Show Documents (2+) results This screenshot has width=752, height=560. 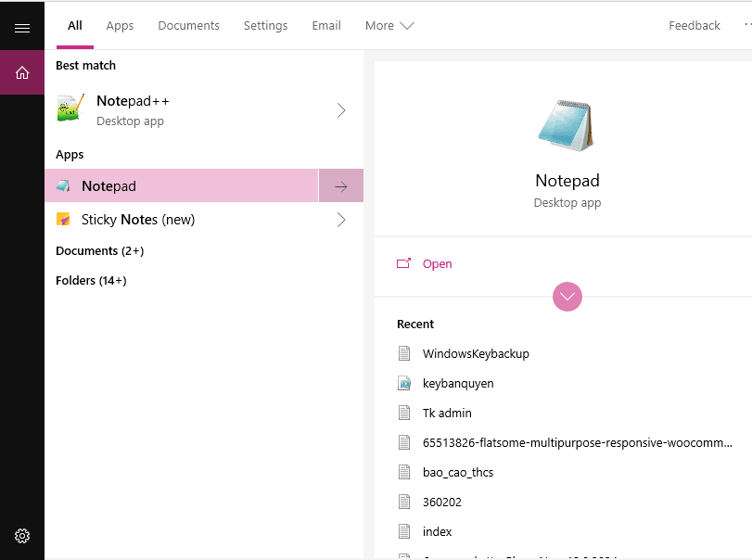coord(100,250)
